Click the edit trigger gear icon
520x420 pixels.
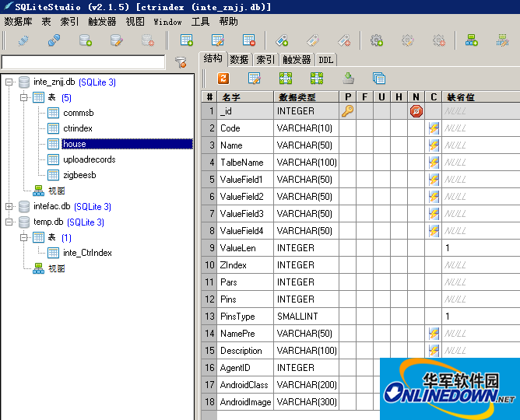[408, 40]
